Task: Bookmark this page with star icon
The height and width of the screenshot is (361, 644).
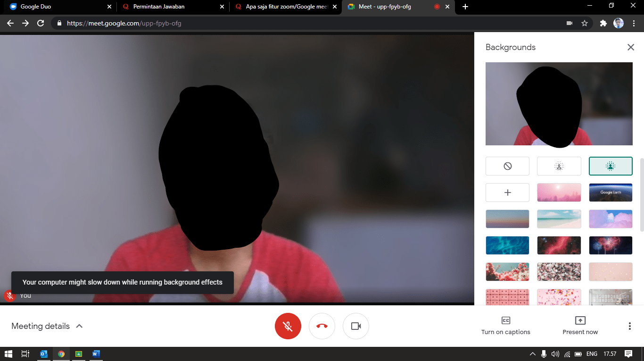Action: pyautogui.click(x=585, y=23)
